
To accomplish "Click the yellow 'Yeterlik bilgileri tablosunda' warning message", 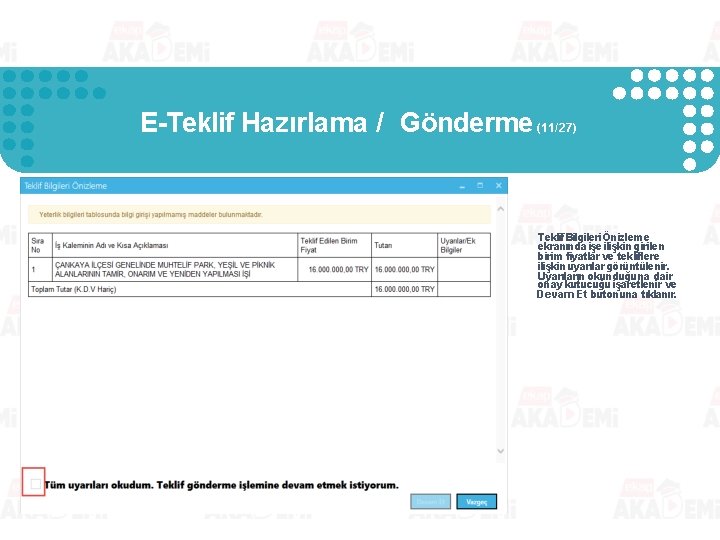I will (x=259, y=214).
